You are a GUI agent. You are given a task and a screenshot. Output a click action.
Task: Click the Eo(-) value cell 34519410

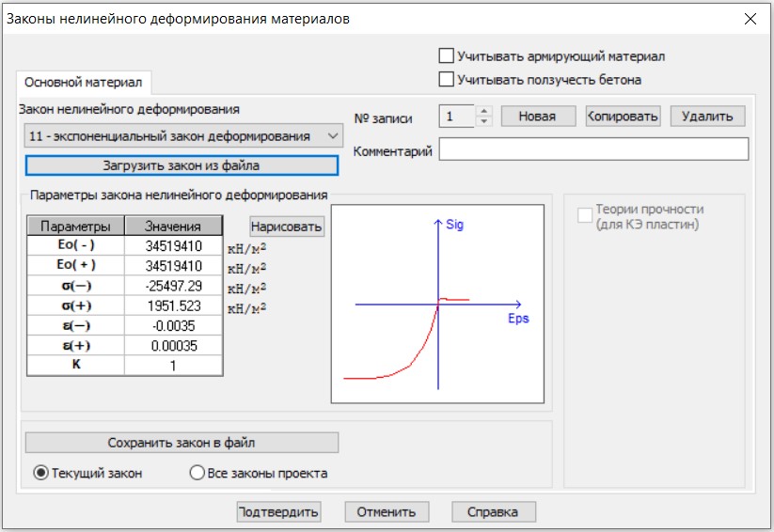pos(174,245)
